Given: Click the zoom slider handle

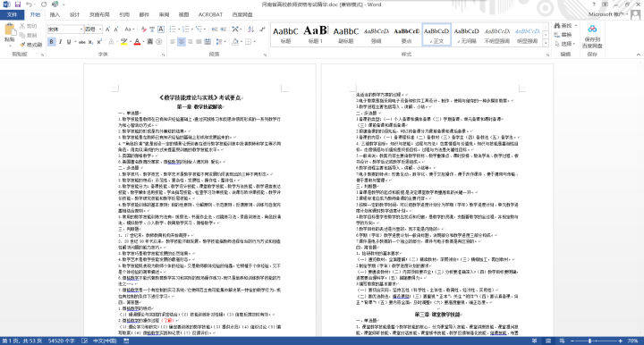Looking at the screenshot, I should point(589,341).
